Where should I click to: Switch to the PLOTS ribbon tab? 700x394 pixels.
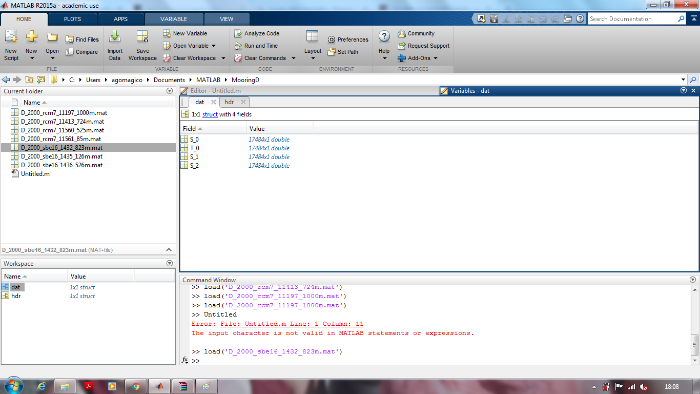pyautogui.click(x=72, y=19)
